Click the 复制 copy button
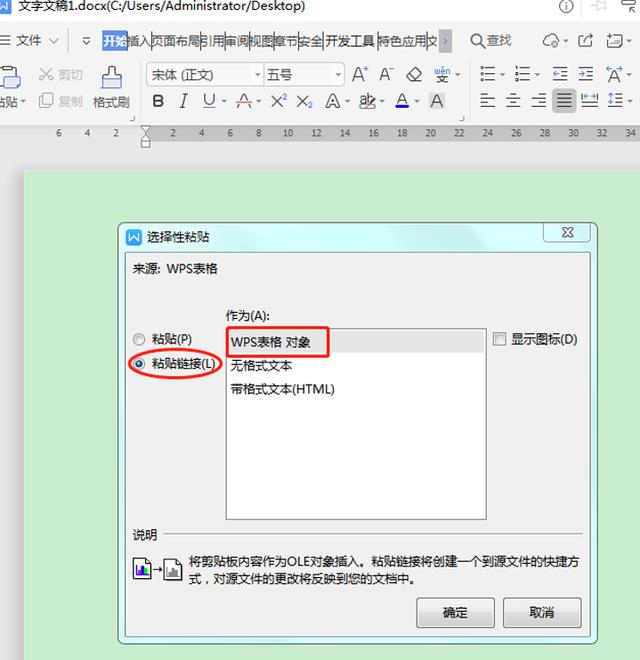The image size is (640, 660). [x=61, y=101]
